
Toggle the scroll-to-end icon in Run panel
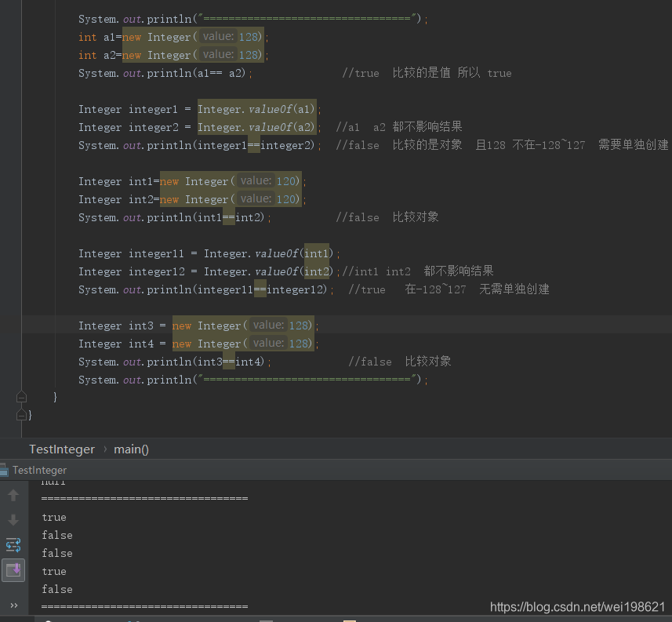click(13, 570)
